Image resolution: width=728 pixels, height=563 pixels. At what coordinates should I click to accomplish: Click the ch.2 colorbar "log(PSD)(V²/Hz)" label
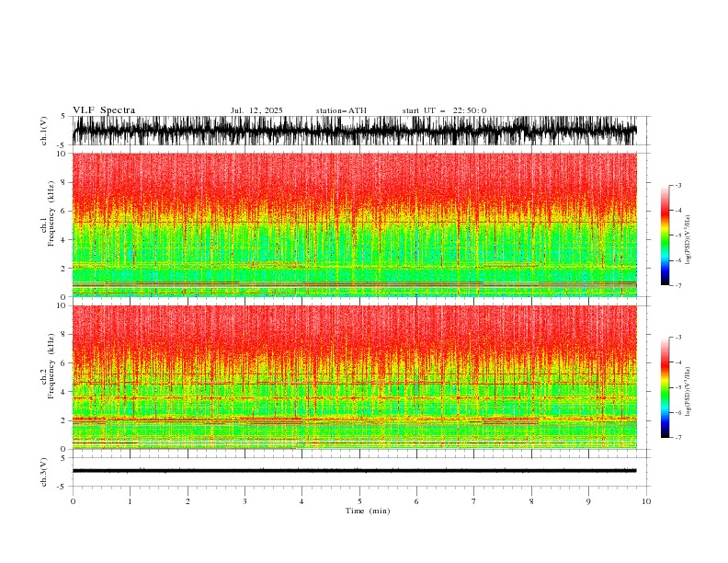[x=688, y=392]
